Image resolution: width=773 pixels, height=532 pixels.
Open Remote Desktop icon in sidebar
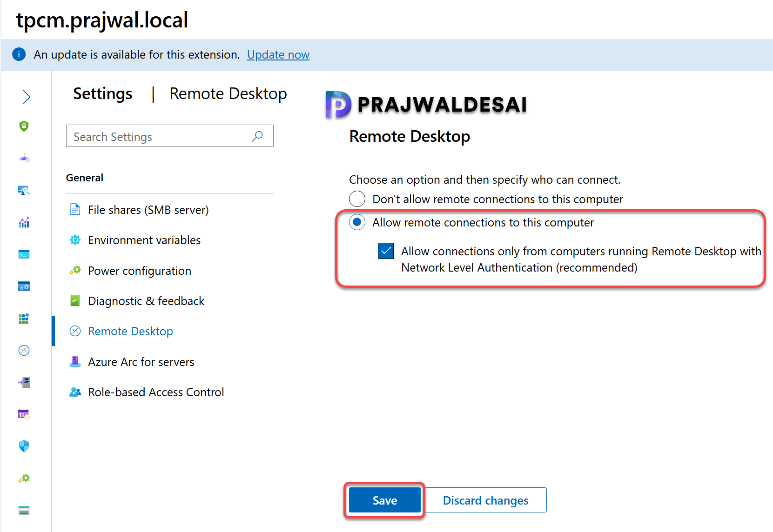click(x=24, y=350)
